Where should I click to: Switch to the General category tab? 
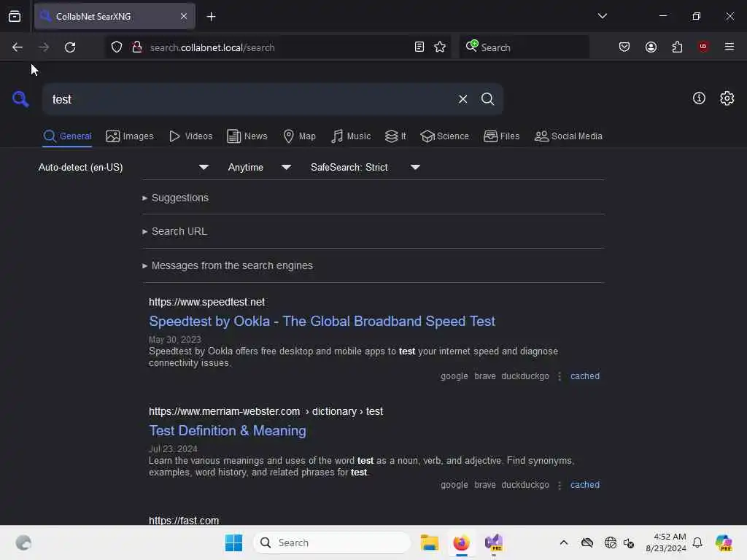(x=67, y=136)
